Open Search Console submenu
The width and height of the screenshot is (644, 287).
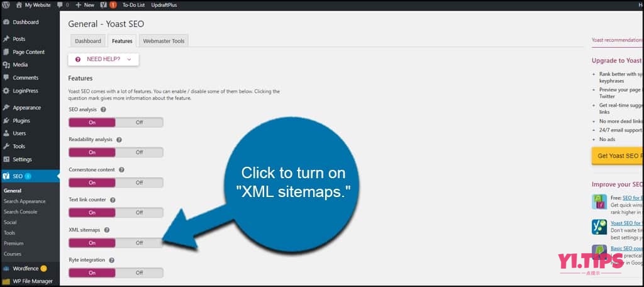(x=21, y=211)
